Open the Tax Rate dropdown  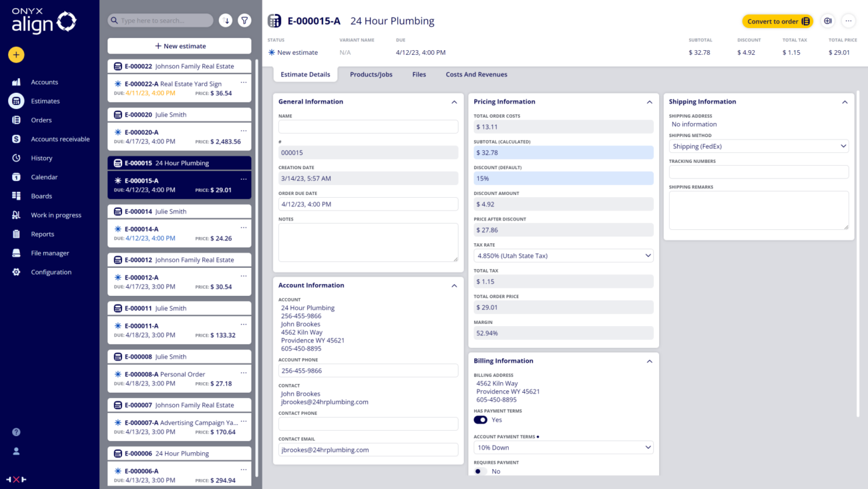point(564,256)
